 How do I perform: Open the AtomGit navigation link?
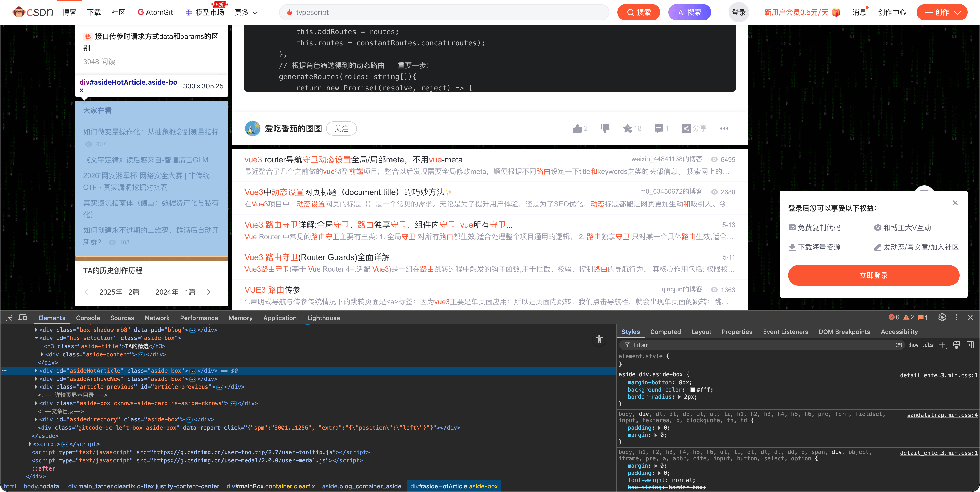coord(155,12)
